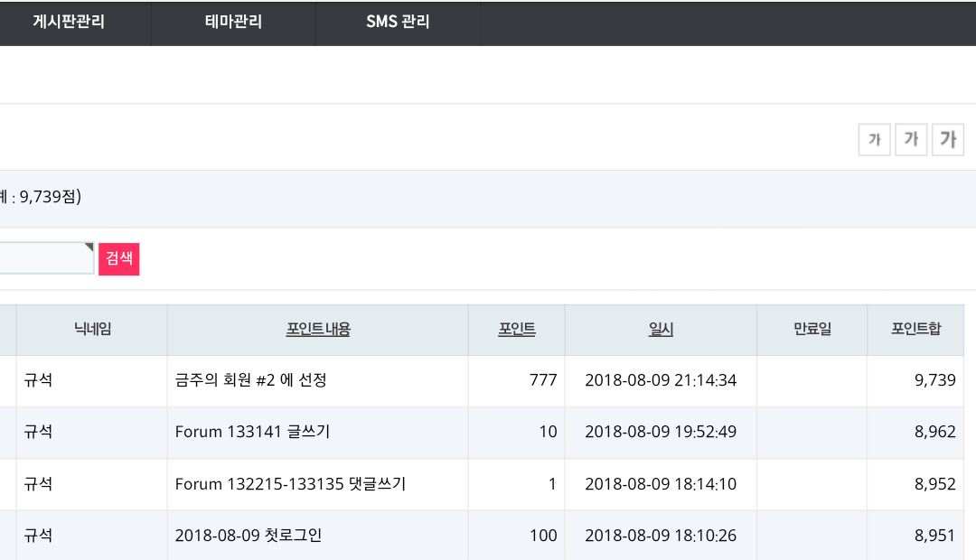Click the 포인트합 column header

coord(915,329)
